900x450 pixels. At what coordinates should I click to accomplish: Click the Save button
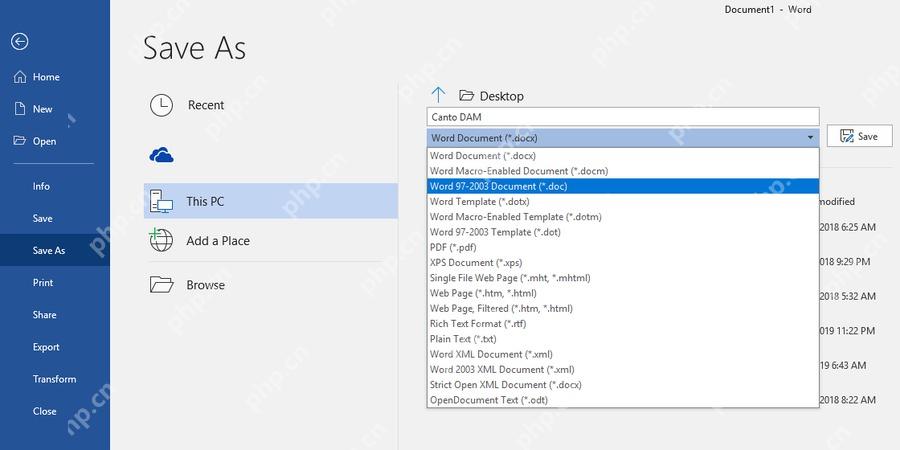tap(859, 136)
